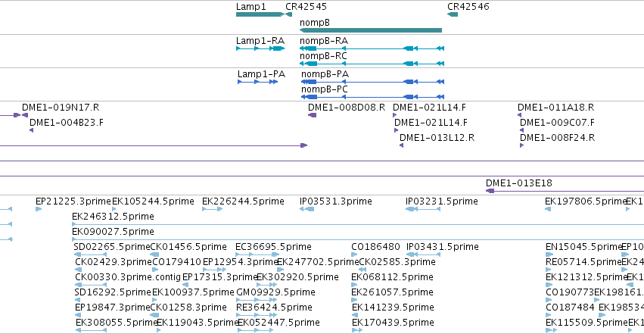Select the nompB-RA transcript
The image size is (644, 334).
click(x=372, y=48)
